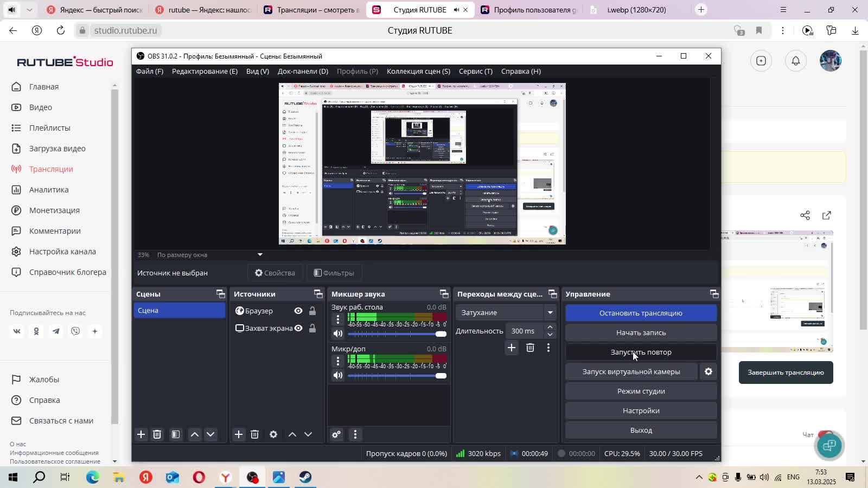
Task: Adjust desktop audio volume slider
Action: point(397,333)
